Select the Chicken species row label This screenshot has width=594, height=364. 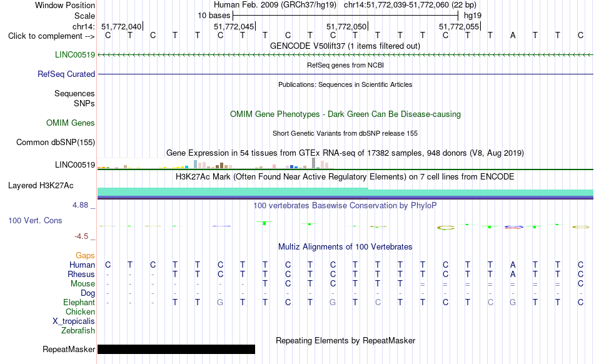[80, 311]
